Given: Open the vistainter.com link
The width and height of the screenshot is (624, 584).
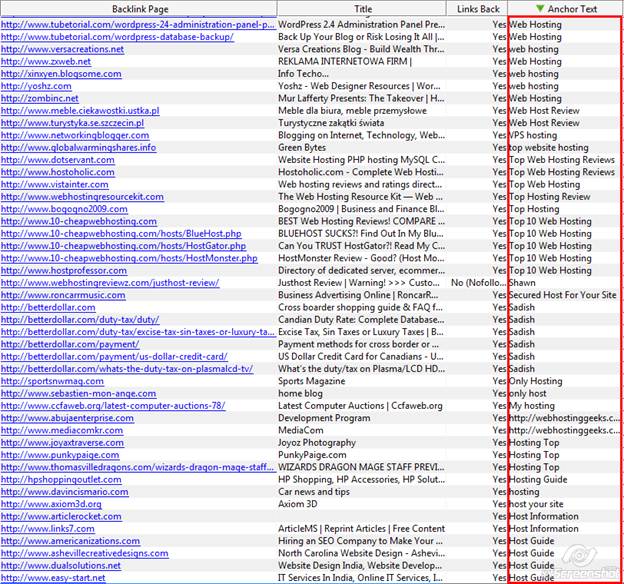Looking at the screenshot, I should [x=55, y=185].
